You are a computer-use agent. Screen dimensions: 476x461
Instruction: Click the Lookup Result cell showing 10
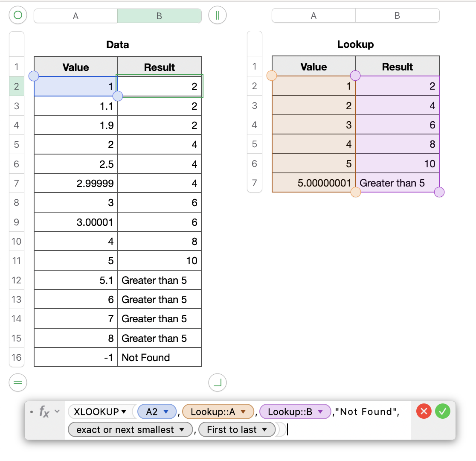(398, 163)
